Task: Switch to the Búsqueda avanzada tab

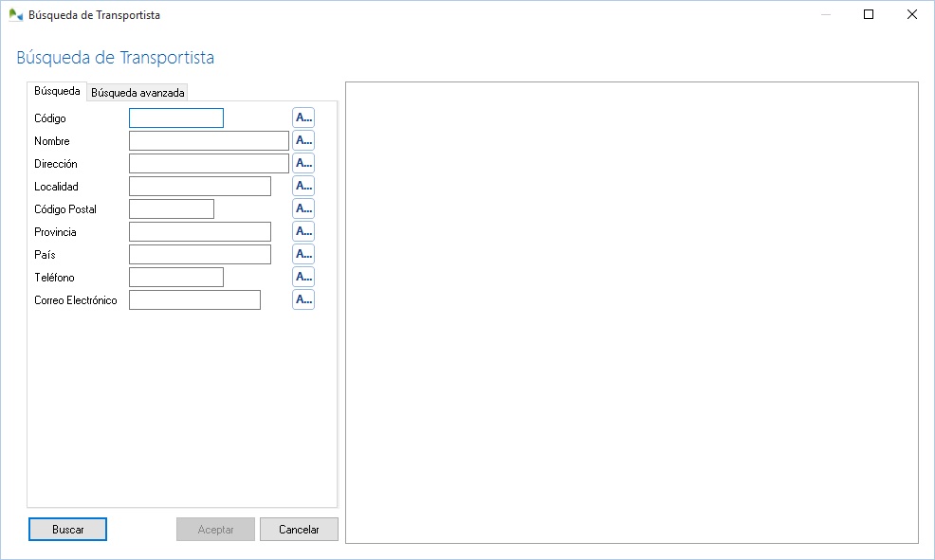Action: click(137, 93)
